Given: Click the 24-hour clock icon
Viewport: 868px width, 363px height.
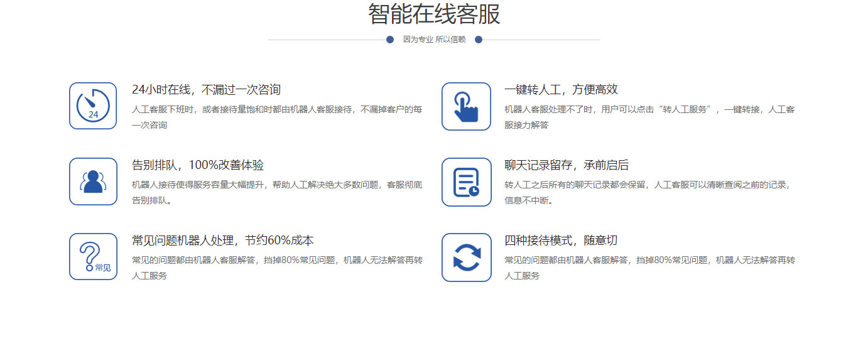Looking at the screenshot, I should click(x=93, y=106).
